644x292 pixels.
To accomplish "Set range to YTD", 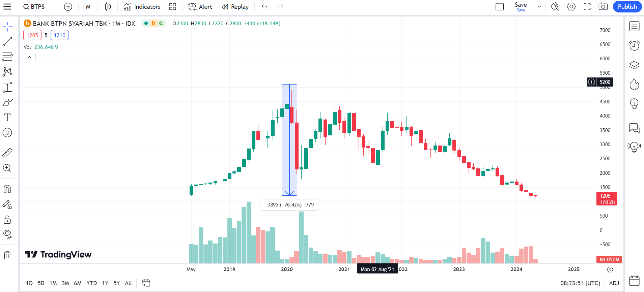I will click(91, 283).
